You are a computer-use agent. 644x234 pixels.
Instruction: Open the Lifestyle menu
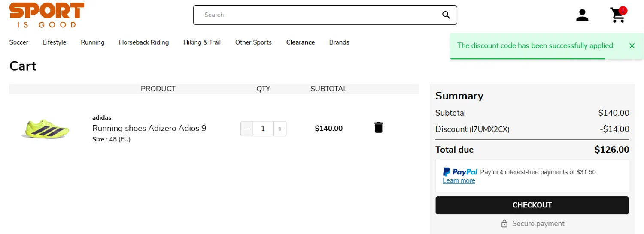click(55, 42)
